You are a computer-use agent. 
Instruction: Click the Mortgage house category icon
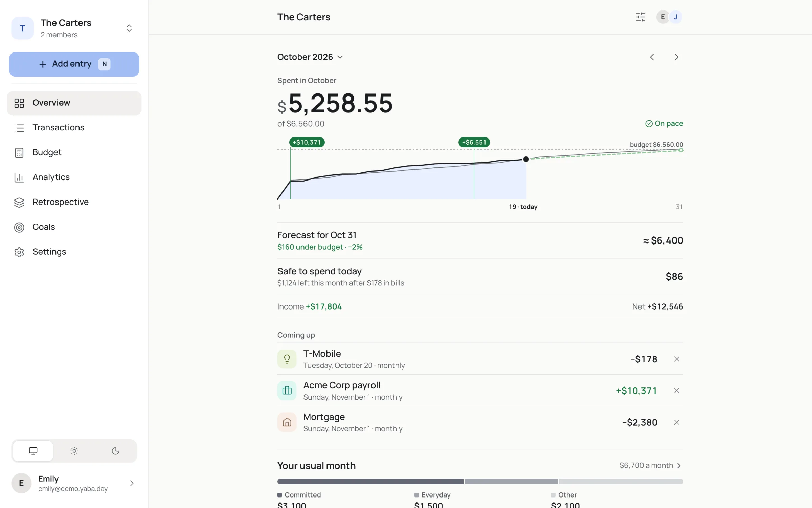pyautogui.click(x=287, y=422)
